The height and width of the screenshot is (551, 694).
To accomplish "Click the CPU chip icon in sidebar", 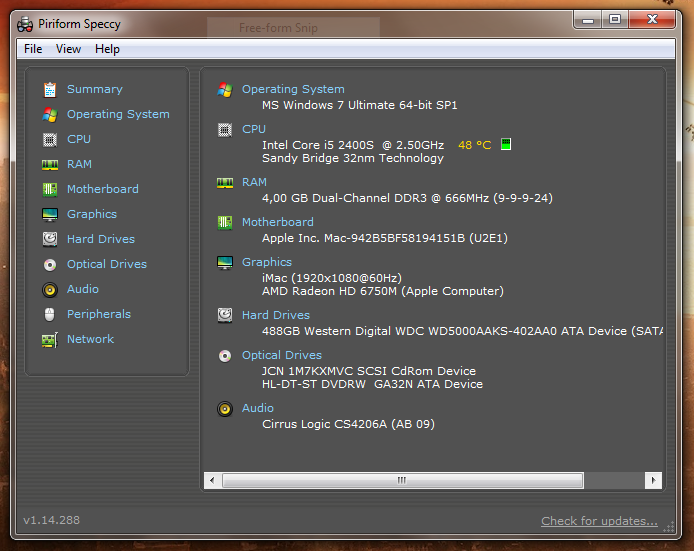I will pos(49,140).
